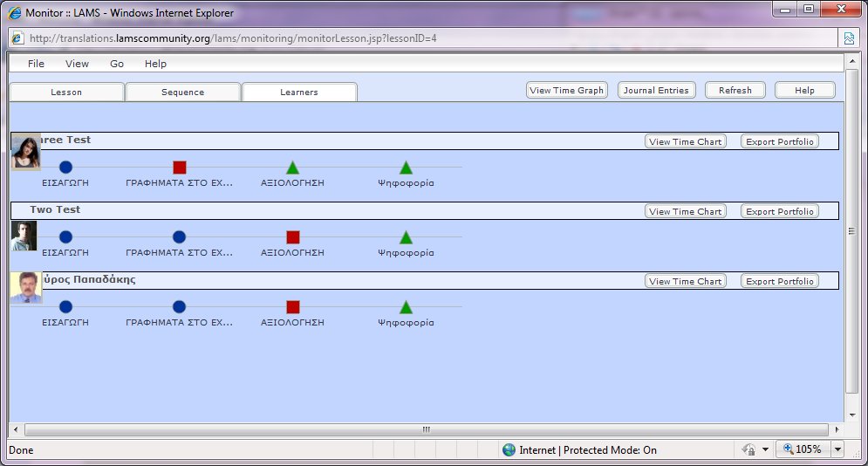Image resolution: width=868 pixels, height=466 pixels.
Task: Click the horizontal scrollbar thumb
Action: [426, 429]
